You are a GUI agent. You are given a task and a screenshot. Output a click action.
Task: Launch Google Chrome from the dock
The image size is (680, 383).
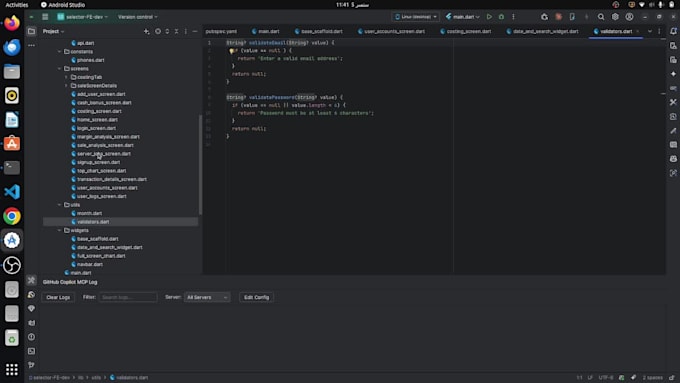coord(12,216)
